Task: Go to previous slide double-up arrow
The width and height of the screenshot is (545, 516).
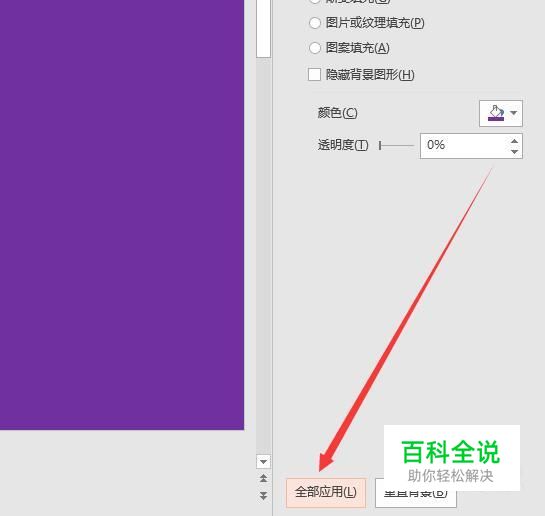Action: pyautogui.click(x=263, y=478)
